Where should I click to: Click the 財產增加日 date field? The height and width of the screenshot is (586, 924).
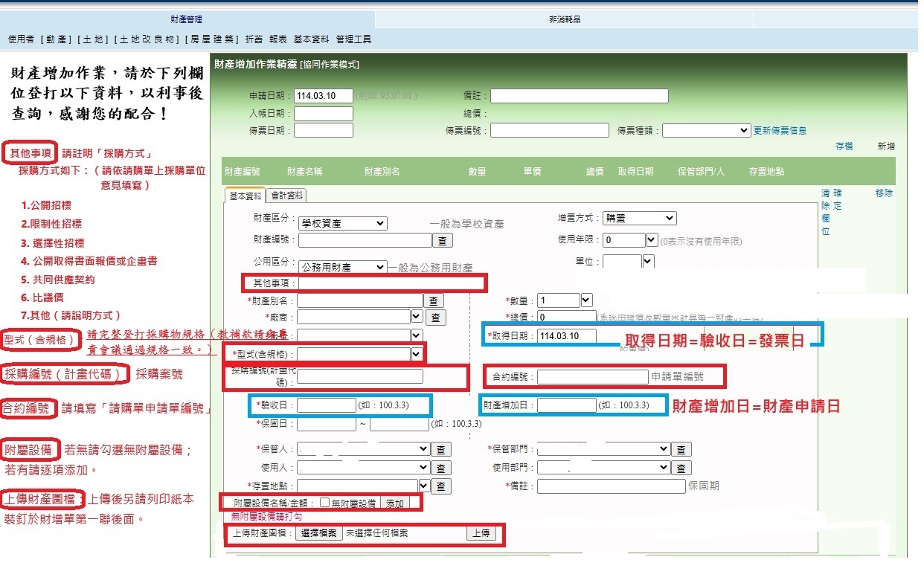pos(567,405)
